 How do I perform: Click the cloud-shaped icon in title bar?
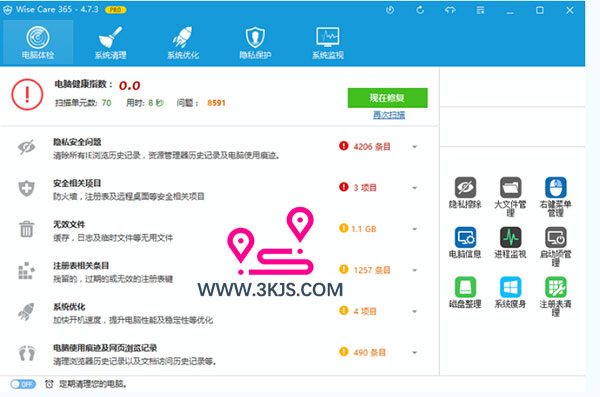(x=450, y=10)
